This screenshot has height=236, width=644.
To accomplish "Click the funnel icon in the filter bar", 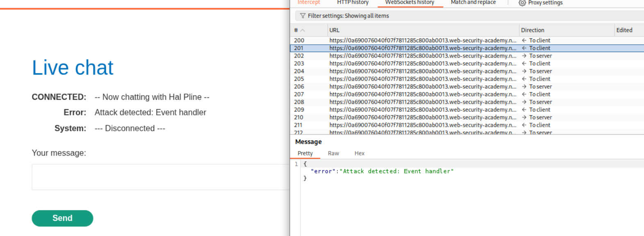I will [x=303, y=16].
